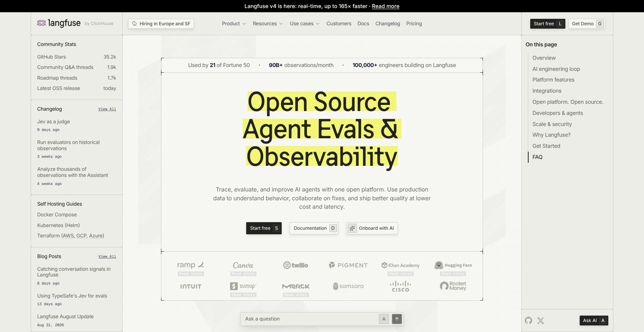Click the Onboard with AI sparkle icon
Image resolution: width=644 pixels, height=332 pixels.
pos(352,228)
